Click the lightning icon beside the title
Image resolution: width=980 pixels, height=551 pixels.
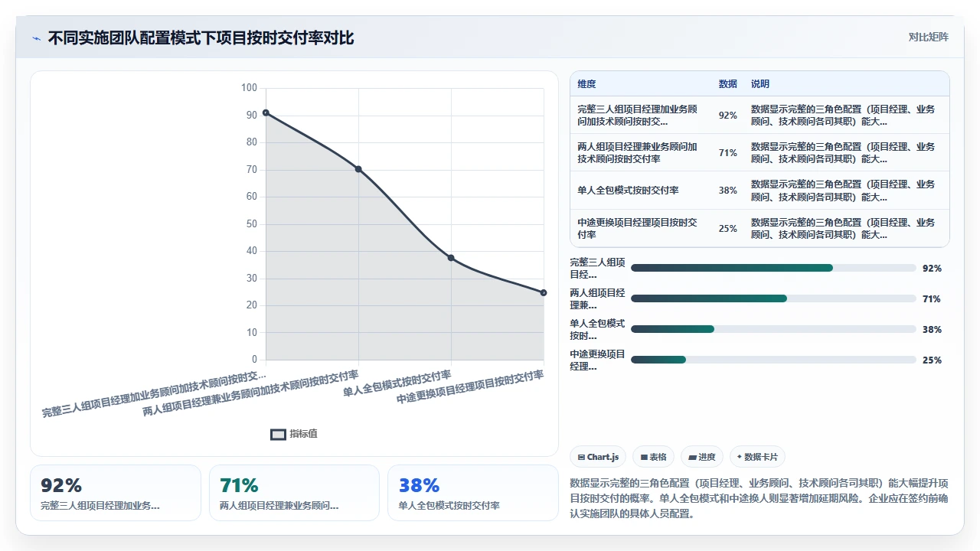click(37, 38)
